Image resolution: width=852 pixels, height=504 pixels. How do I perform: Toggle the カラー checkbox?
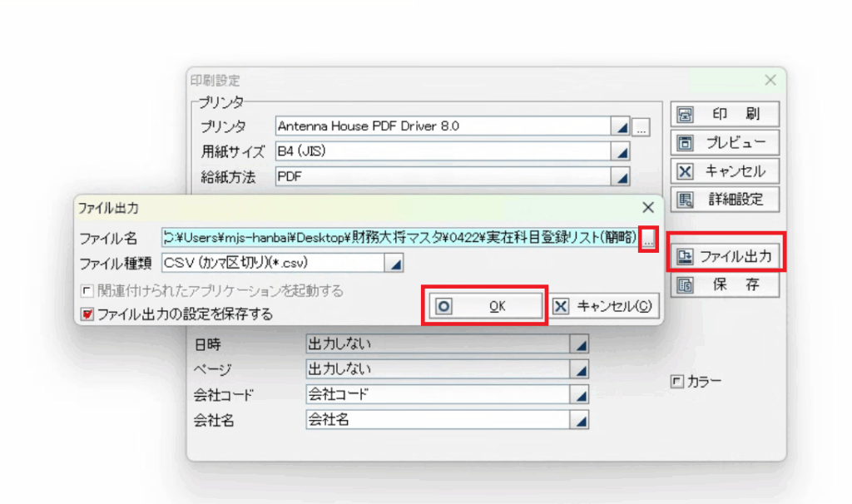676,382
